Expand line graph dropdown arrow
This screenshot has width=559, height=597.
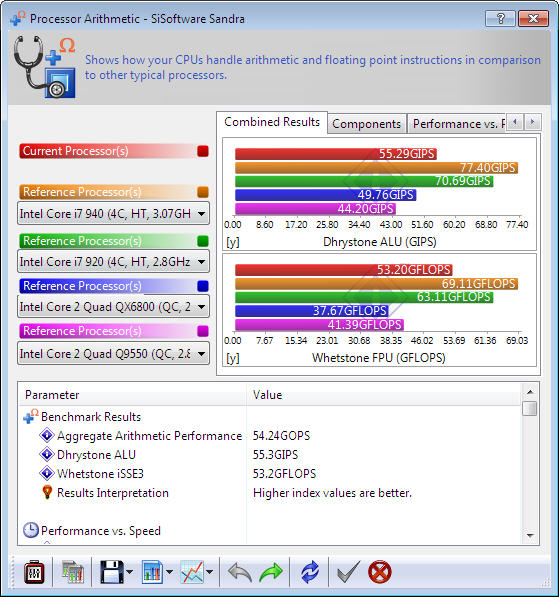pyautogui.click(x=209, y=572)
